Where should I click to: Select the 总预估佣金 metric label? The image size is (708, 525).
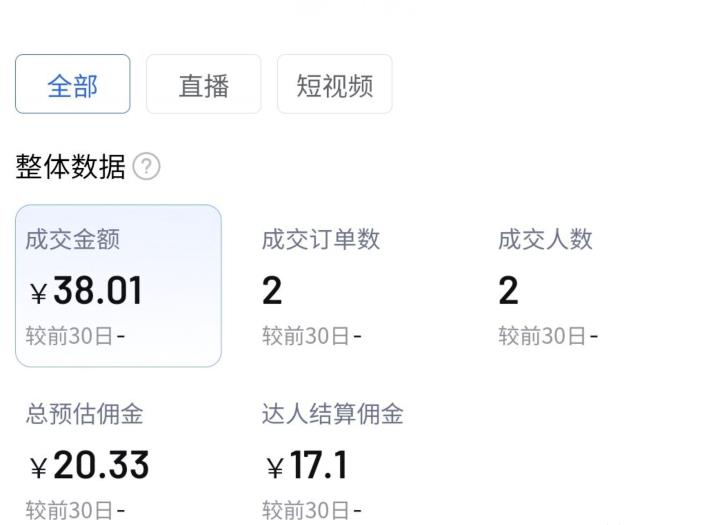click(x=84, y=414)
